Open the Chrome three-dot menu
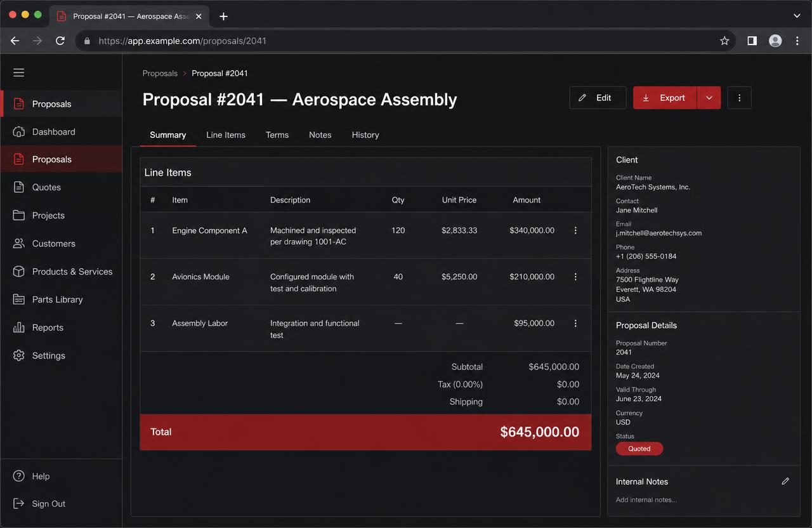This screenshot has height=528, width=812. [797, 41]
